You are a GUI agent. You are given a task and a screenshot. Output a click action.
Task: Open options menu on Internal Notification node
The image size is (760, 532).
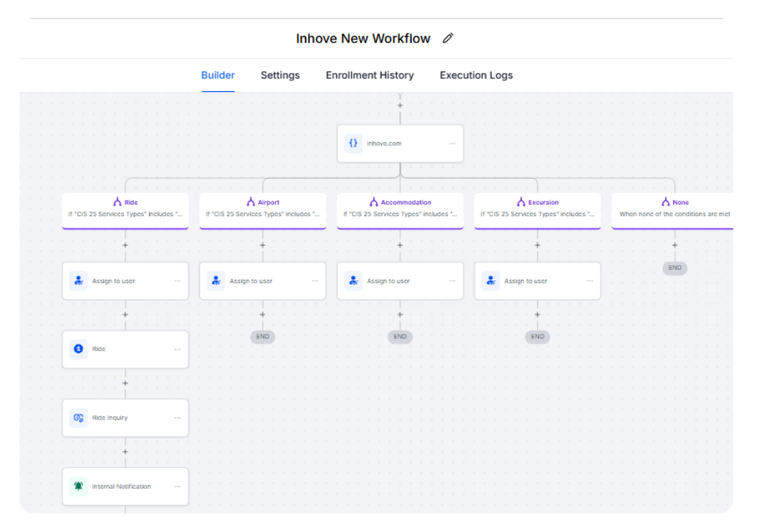point(176,486)
